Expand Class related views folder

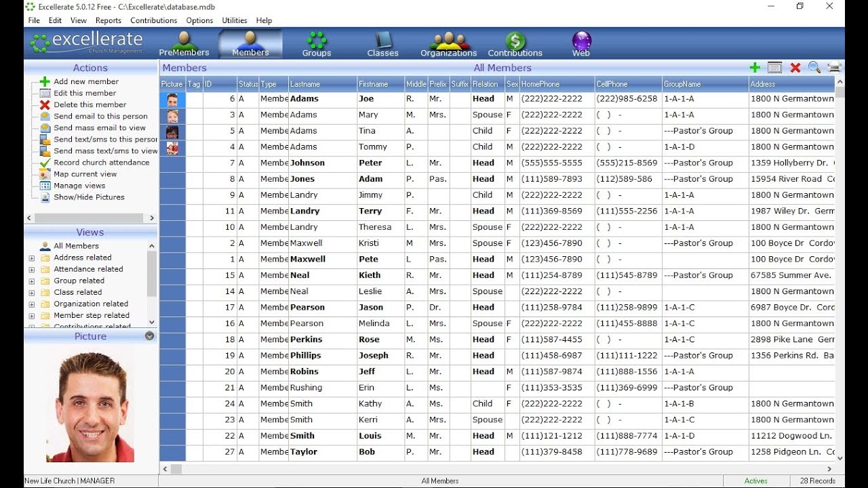(x=31, y=292)
